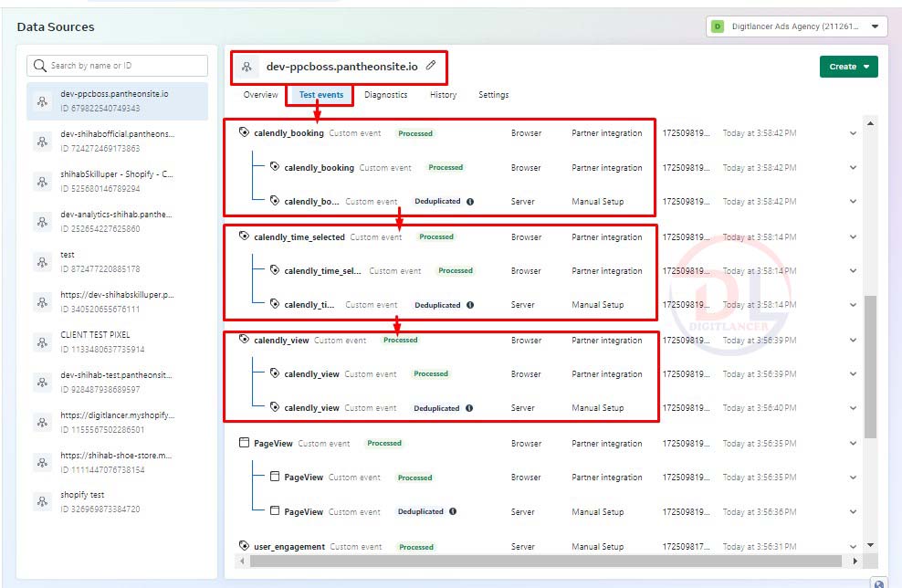The height and width of the screenshot is (588, 902).
Task: Click the green Create button
Action: [x=848, y=67]
